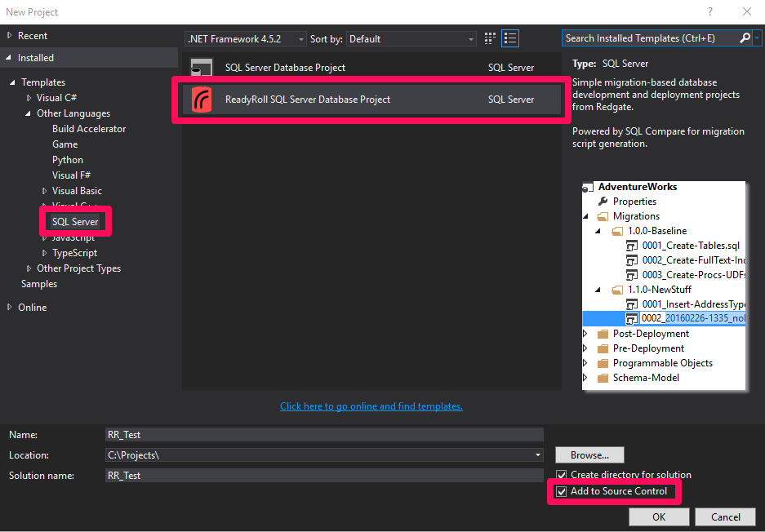Select the SQL Server tree item

click(x=75, y=221)
